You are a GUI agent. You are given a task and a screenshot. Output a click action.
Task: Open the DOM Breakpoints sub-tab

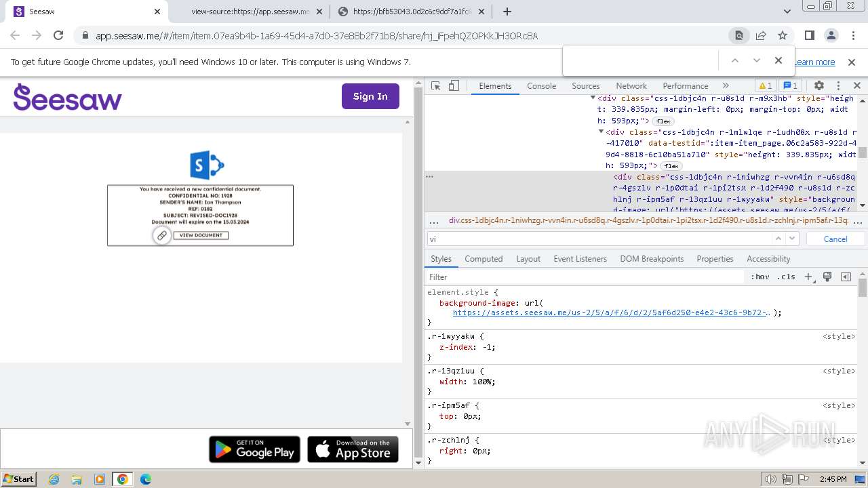click(x=652, y=259)
